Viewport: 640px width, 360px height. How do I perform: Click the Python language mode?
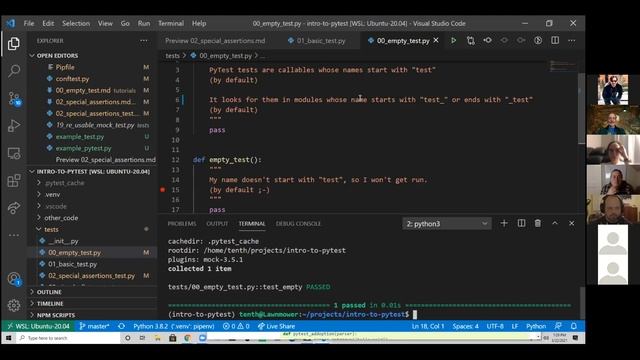[x=536, y=326]
